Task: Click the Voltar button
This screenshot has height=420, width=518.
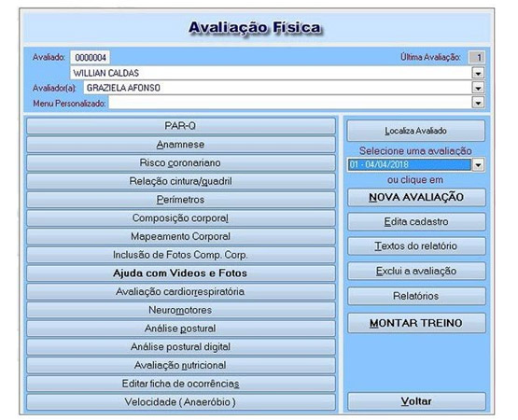Action: tap(416, 401)
